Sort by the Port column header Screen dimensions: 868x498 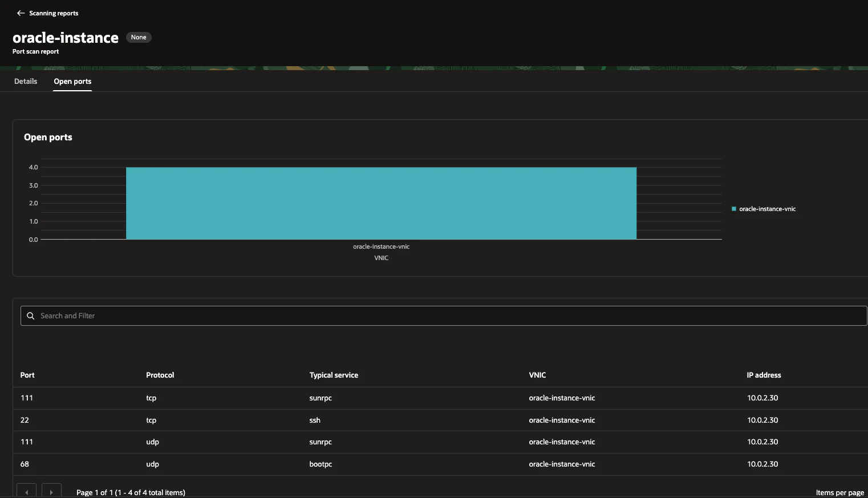click(x=27, y=375)
